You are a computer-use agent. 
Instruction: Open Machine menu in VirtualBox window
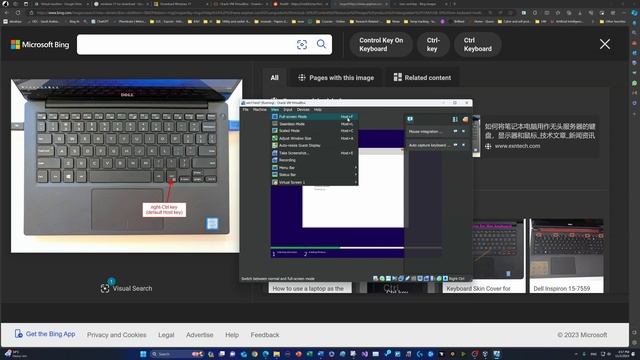coord(260,110)
